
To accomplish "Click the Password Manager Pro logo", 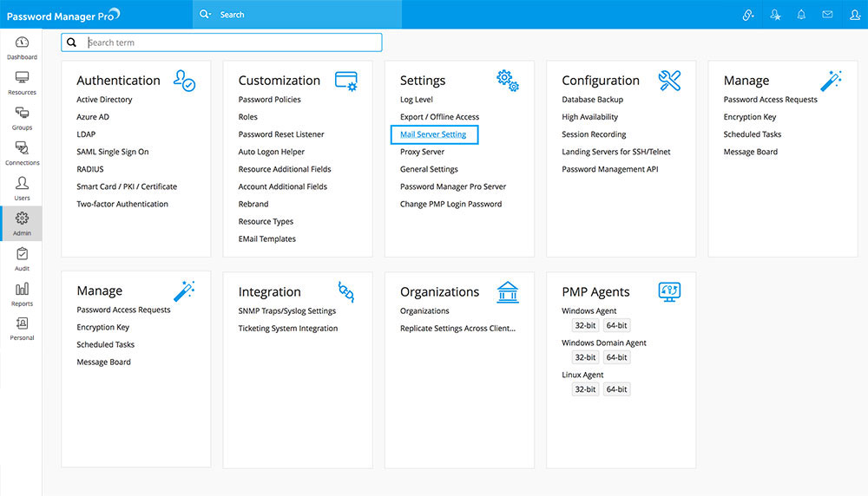I will point(63,15).
